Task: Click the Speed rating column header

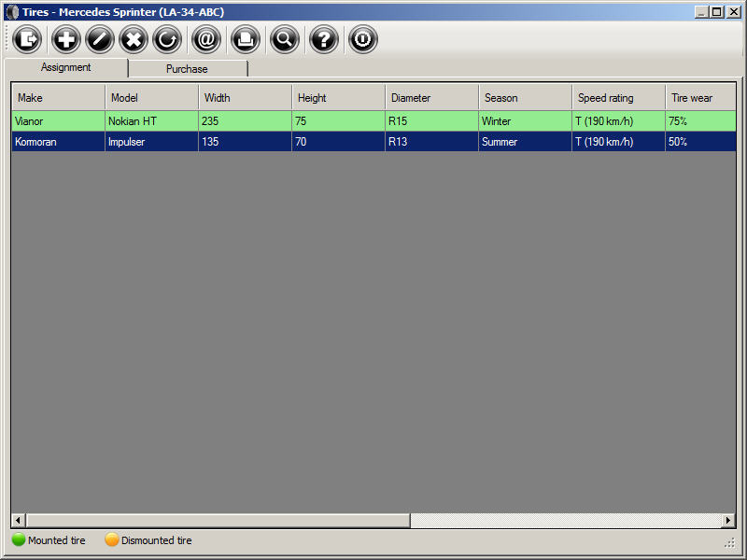Action: click(x=618, y=98)
